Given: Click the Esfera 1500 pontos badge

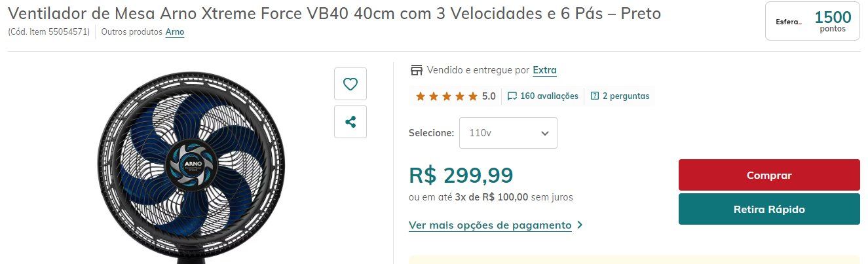Looking at the screenshot, I should click(812, 22).
